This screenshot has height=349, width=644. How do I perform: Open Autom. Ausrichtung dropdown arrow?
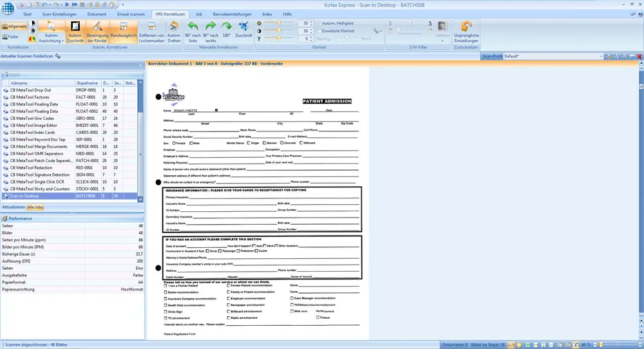[63, 41]
